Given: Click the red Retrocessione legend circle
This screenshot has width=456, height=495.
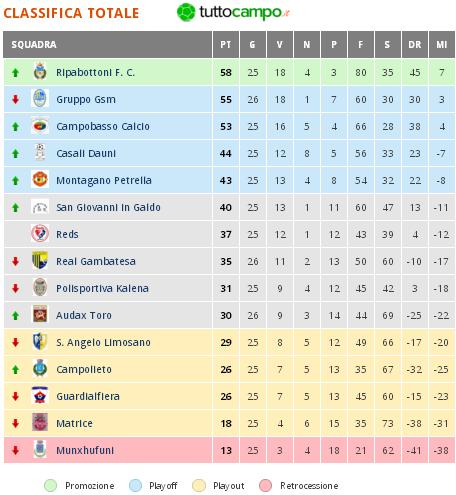Looking at the screenshot, I should [266, 486].
